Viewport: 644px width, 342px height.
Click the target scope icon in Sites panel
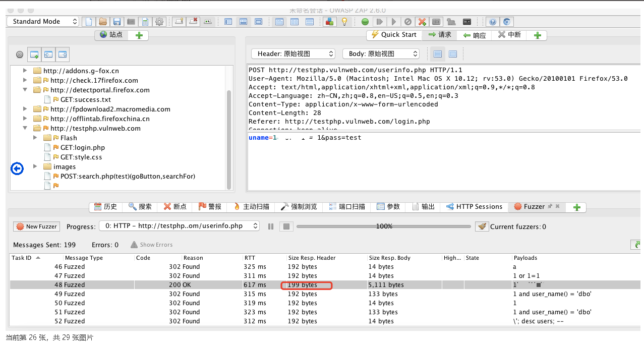(x=20, y=54)
